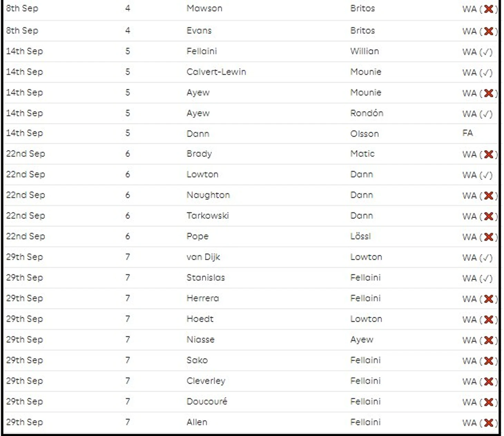504x436 pixels.
Task: Click the red X in the Ayew–Mounie row
Action: (x=488, y=93)
